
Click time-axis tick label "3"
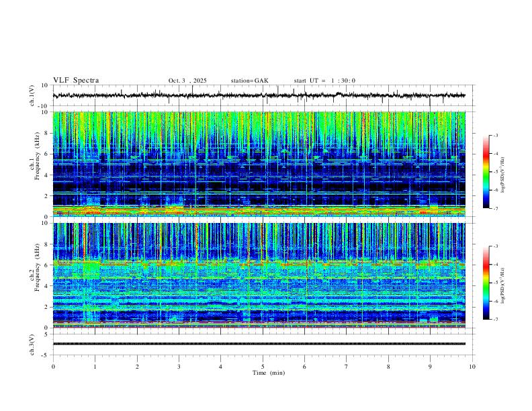(x=179, y=367)
